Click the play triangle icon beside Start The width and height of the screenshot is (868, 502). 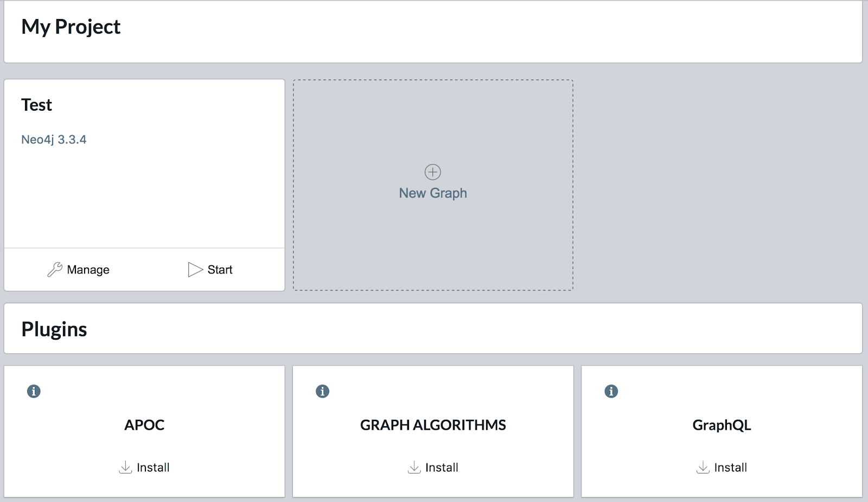[x=194, y=270]
